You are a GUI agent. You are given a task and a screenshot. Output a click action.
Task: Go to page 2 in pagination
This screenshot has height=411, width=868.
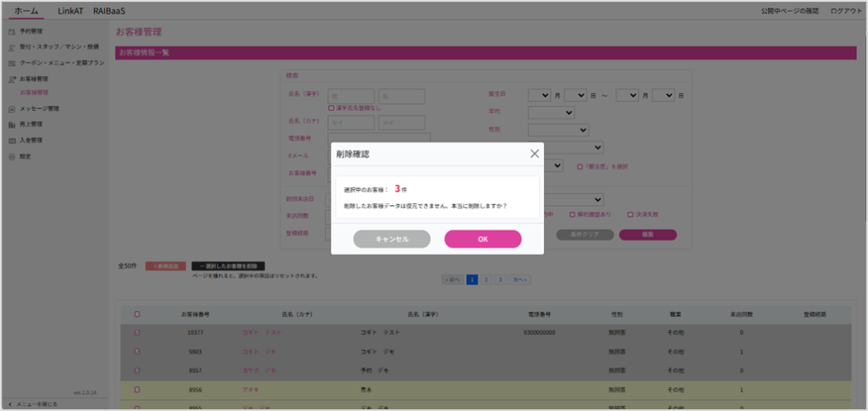(485, 279)
